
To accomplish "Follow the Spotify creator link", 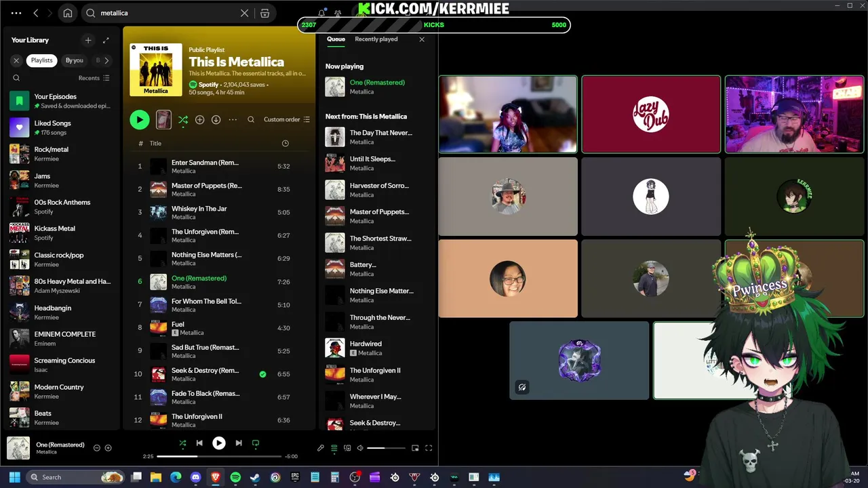I will (x=208, y=85).
